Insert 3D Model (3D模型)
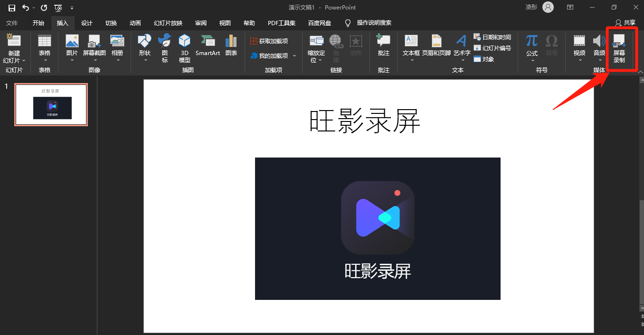This screenshot has width=644, height=335. 185,49
